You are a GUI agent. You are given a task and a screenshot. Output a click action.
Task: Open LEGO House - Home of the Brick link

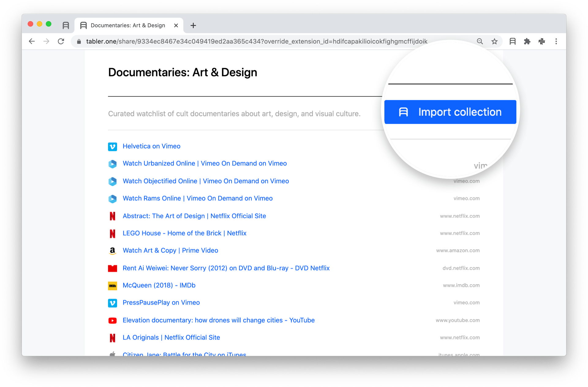184,233
